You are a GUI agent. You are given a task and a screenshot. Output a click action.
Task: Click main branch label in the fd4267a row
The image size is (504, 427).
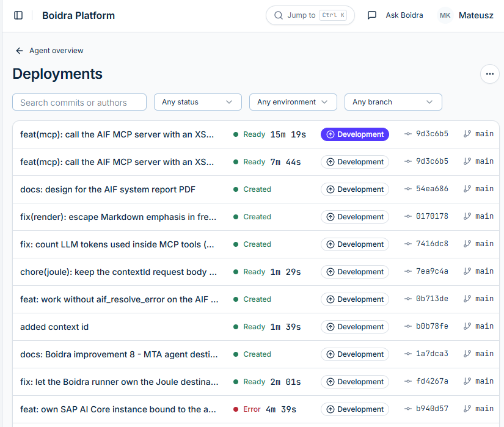484,381
